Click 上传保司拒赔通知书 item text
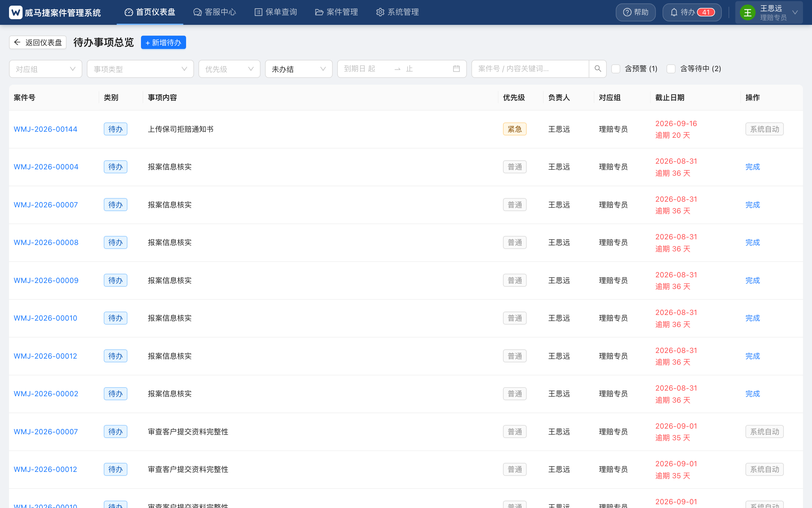The width and height of the screenshot is (812, 508). [x=180, y=129]
